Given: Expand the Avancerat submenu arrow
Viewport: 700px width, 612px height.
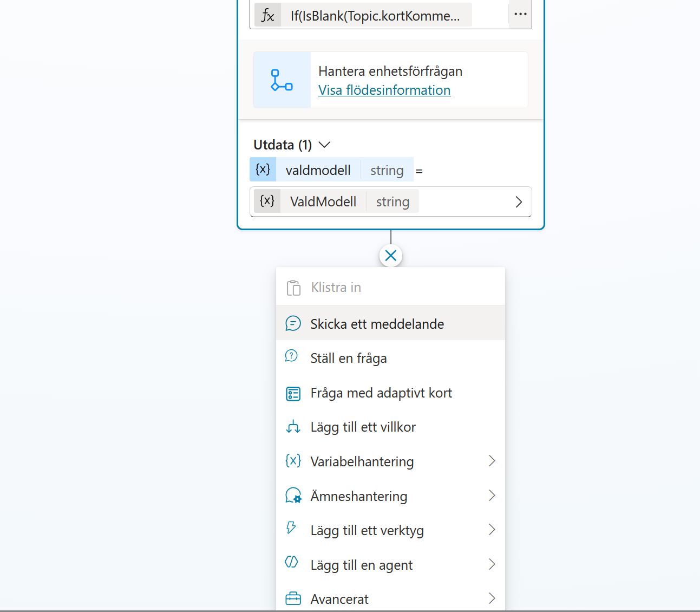Looking at the screenshot, I should pyautogui.click(x=492, y=598).
